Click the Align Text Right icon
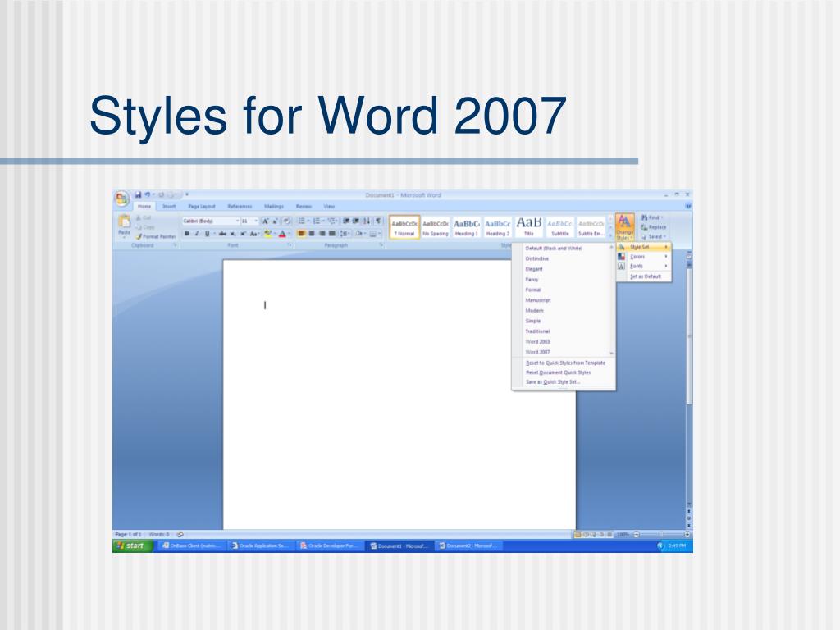The width and height of the screenshot is (840, 630). pos(322,234)
